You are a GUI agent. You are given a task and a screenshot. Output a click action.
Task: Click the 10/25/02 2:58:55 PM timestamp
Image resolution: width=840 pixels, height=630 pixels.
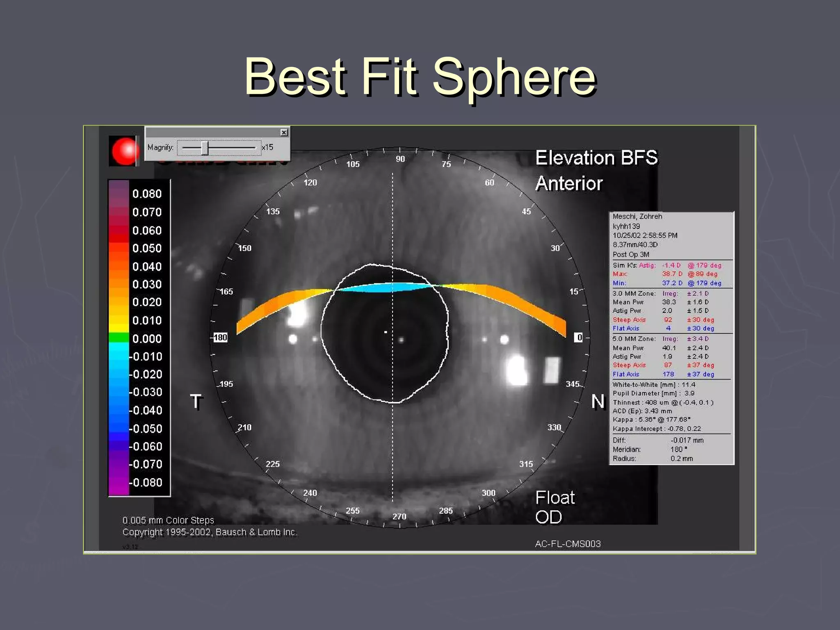(645, 235)
